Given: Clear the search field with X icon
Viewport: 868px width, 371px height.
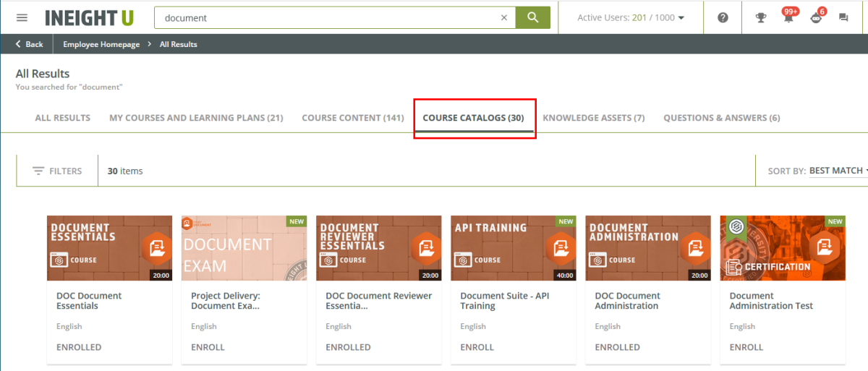Looking at the screenshot, I should click(504, 18).
